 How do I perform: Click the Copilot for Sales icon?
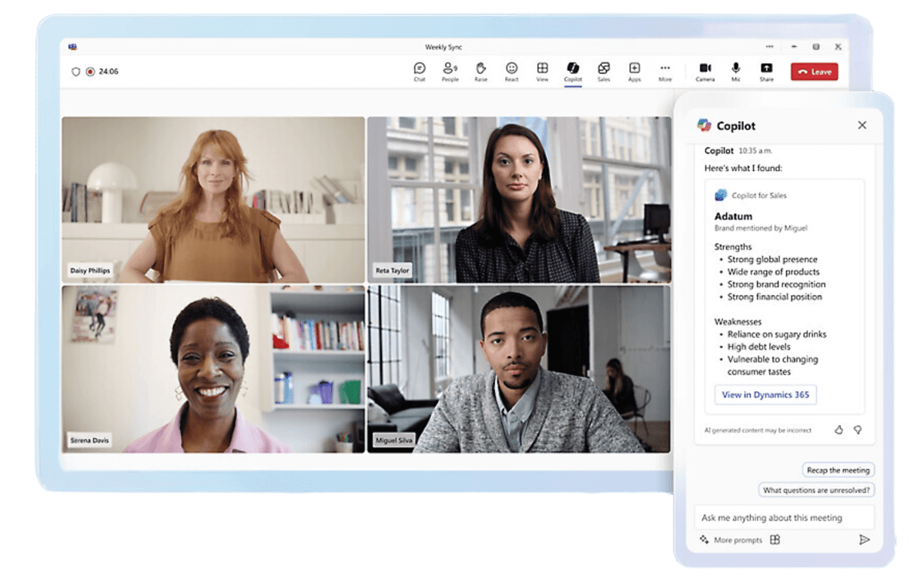pos(721,196)
